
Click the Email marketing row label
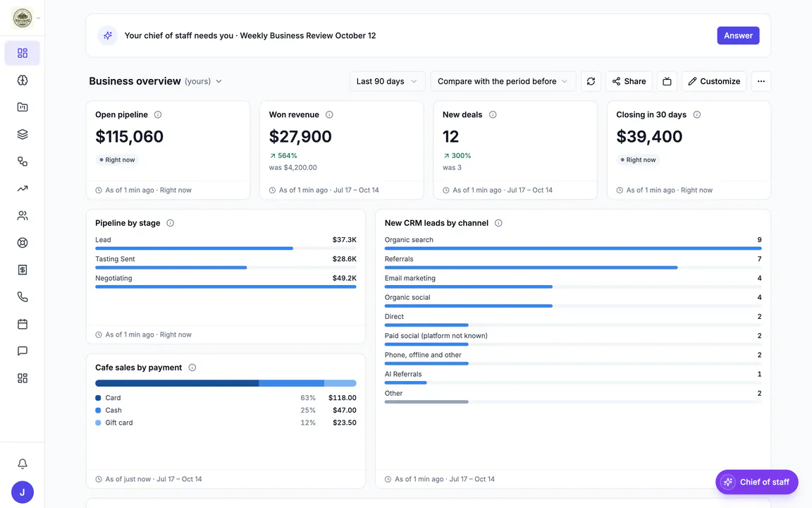[410, 279]
